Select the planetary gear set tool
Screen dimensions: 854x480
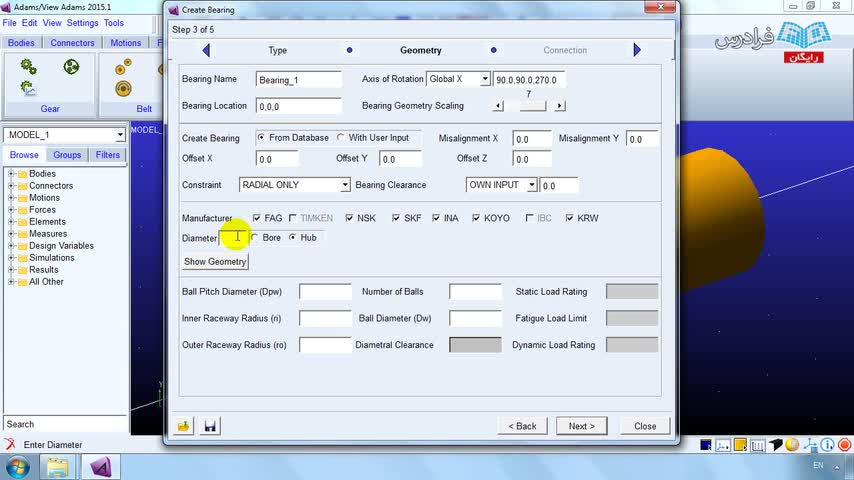[x=71, y=67]
